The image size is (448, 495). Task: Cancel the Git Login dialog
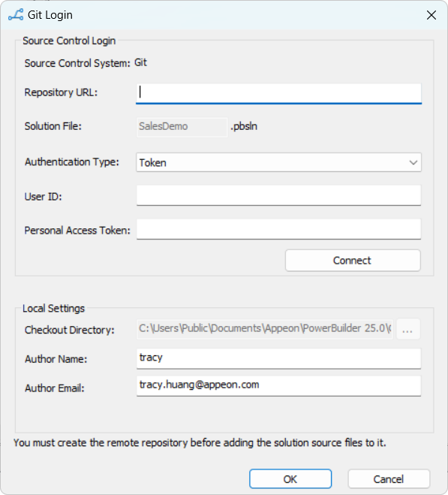coord(389,479)
